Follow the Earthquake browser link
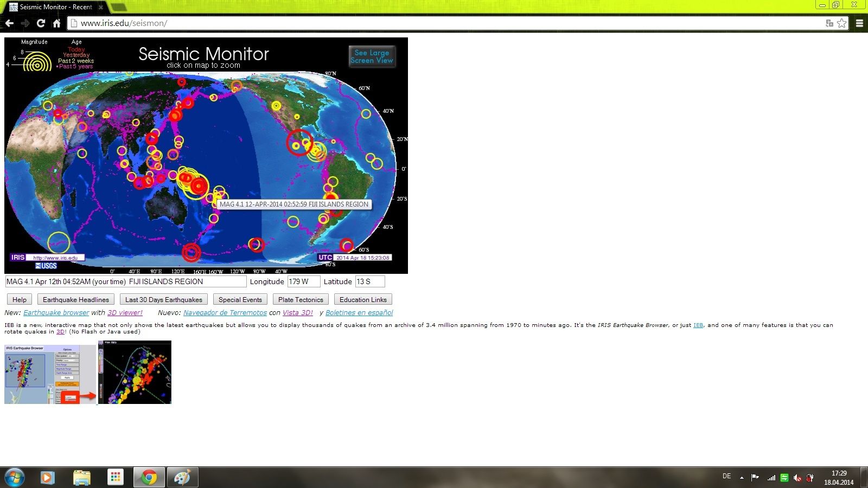The height and width of the screenshot is (488, 868). pos(56,313)
